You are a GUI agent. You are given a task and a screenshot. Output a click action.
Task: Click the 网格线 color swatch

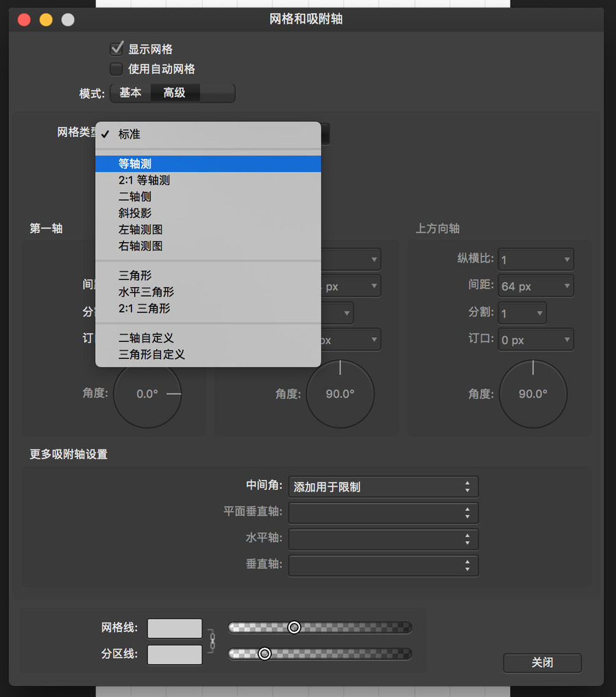pos(175,628)
